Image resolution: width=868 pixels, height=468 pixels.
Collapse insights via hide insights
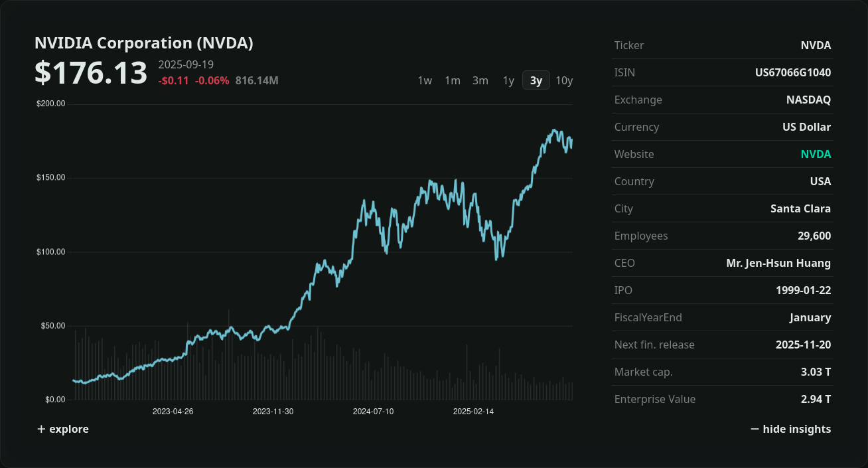coord(796,429)
